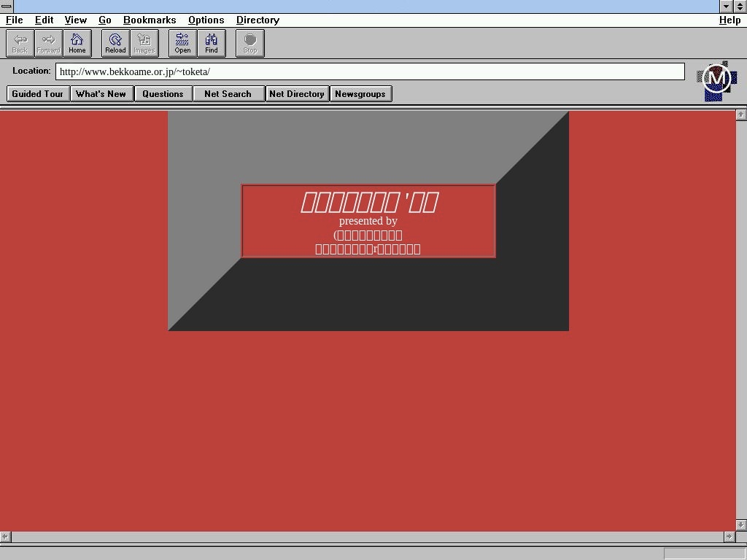Click the horizontal scrollbar right arrow
This screenshot has height=560, width=747.
pyautogui.click(x=729, y=537)
